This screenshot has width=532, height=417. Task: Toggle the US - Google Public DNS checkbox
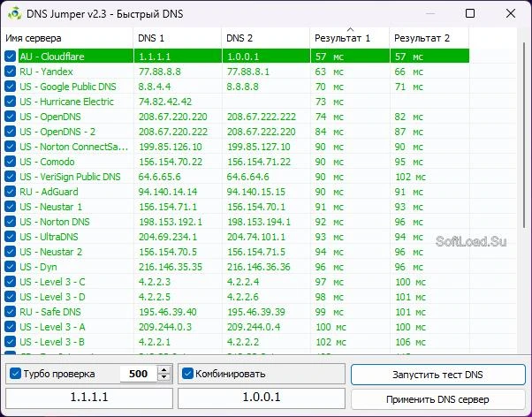click(11, 87)
